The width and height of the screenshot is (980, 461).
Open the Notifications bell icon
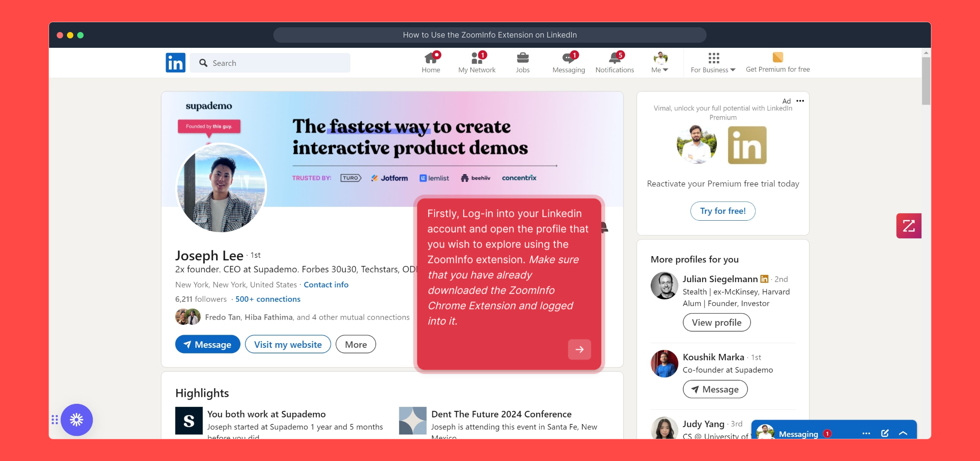coord(615,58)
